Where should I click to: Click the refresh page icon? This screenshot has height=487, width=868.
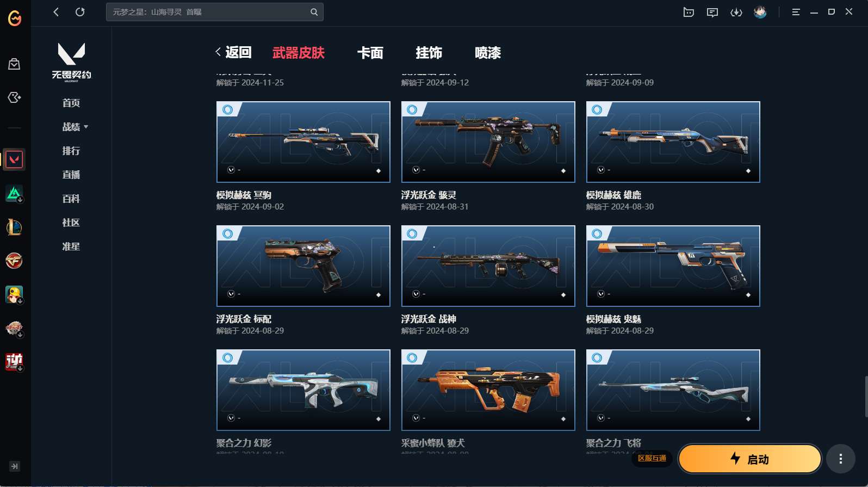[x=80, y=12]
